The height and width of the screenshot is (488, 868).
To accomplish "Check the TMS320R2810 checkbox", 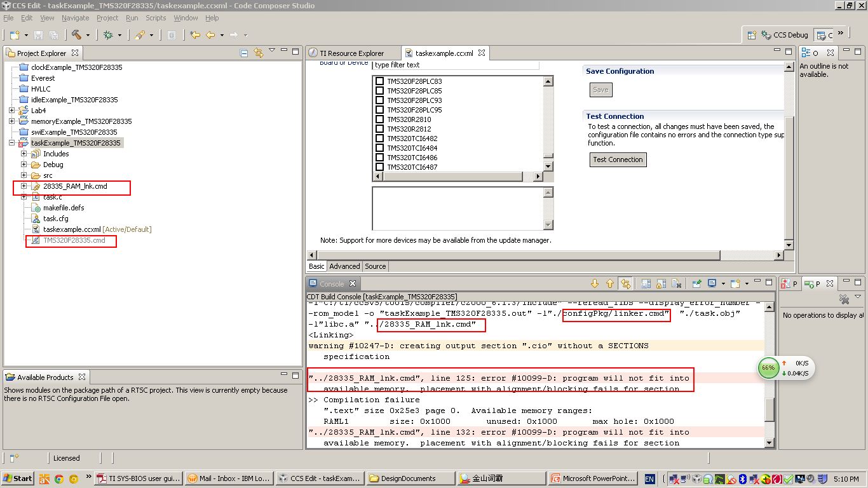I will point(379,119).
